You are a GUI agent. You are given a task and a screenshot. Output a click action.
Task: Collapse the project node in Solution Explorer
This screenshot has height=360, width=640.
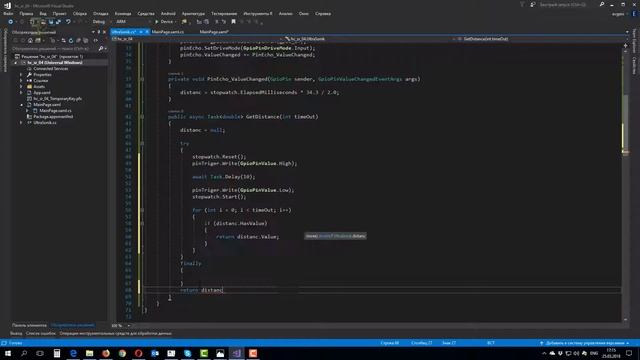(x=16, y=63)
